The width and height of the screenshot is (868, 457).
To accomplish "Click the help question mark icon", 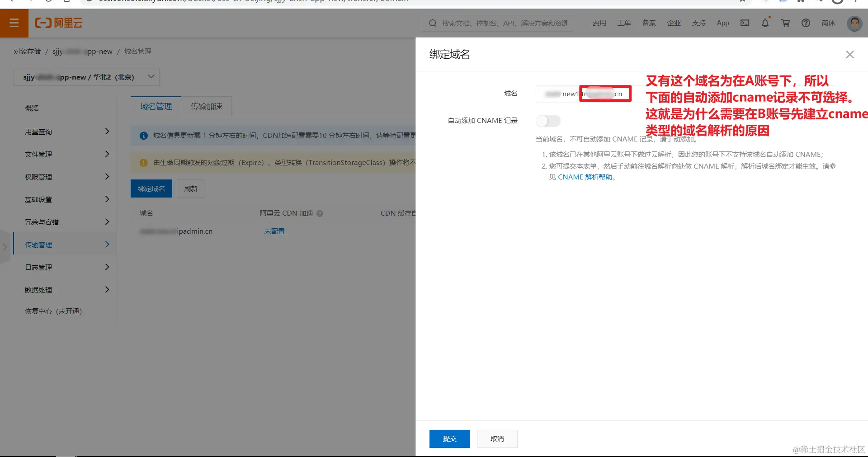I will pyautogui.click(x=806, y=23).
